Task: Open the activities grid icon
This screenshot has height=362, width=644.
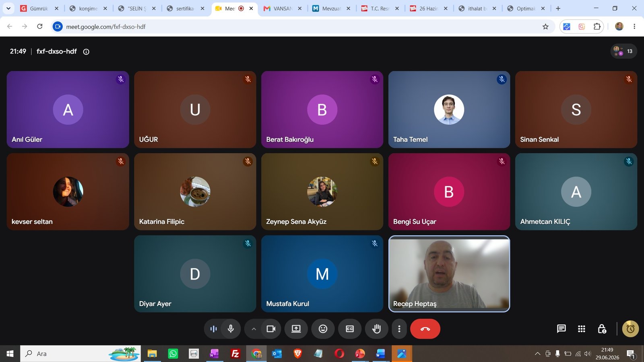Action: tap(581, 329)
